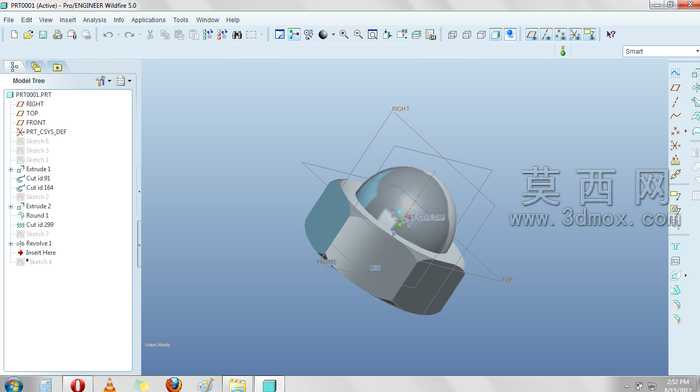
Task: Open Opera browser from taskbar
Action: (78, 384)
